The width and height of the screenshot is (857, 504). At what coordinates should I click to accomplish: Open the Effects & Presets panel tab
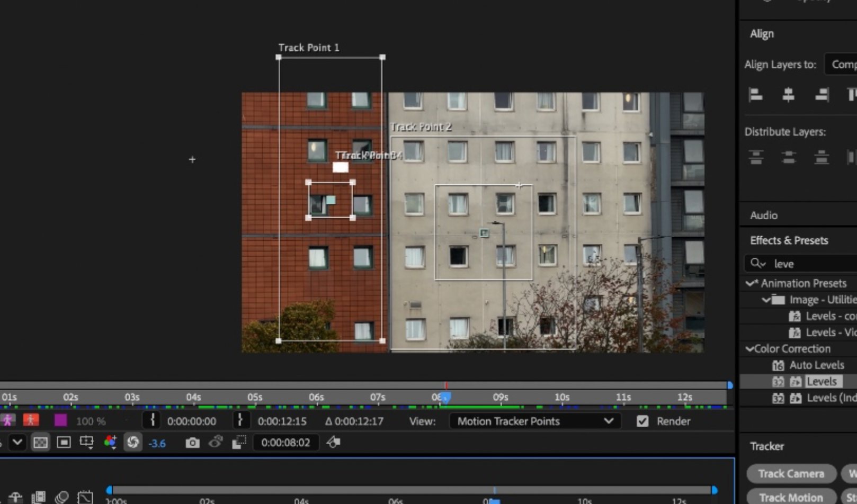pos(789,240)
